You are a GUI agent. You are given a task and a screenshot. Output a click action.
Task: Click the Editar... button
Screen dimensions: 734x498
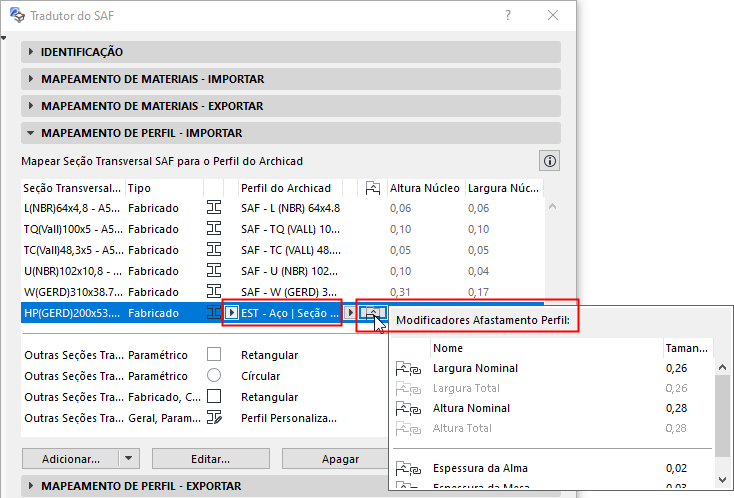(x=211, y=459)
